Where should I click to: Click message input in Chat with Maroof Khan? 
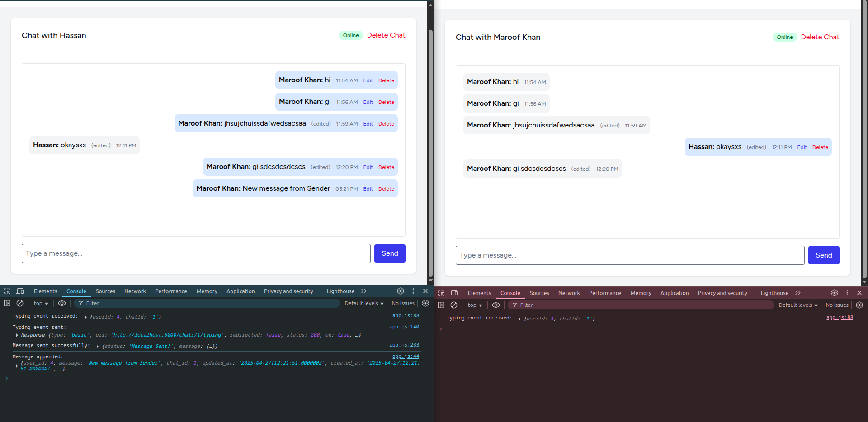[x=630, y=255]
